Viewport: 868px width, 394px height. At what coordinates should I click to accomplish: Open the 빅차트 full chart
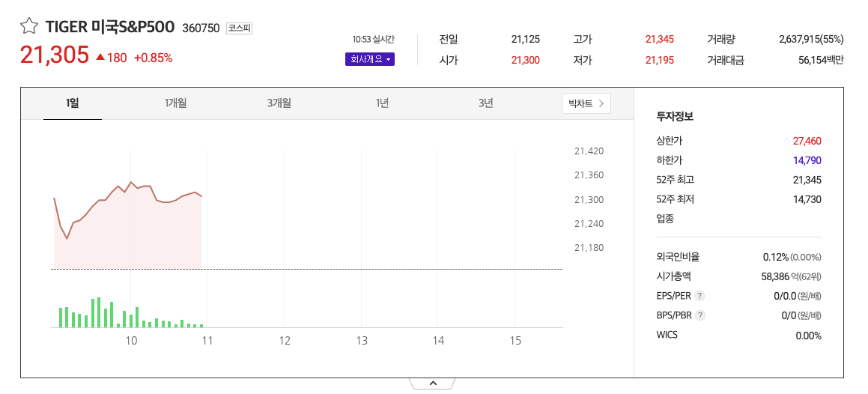tap(586, 103)
